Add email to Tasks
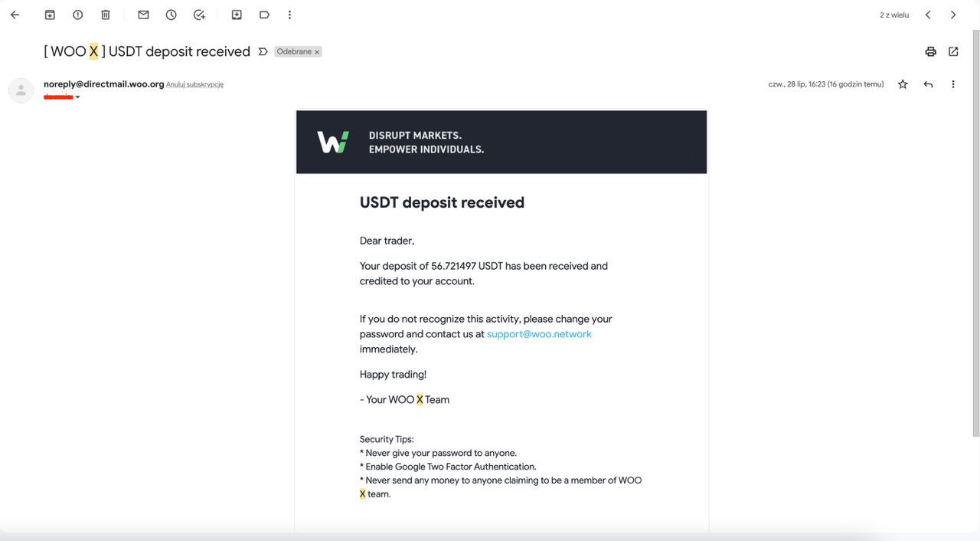The image size is (980, 541). pyautogui.click(x=199, y=15)
